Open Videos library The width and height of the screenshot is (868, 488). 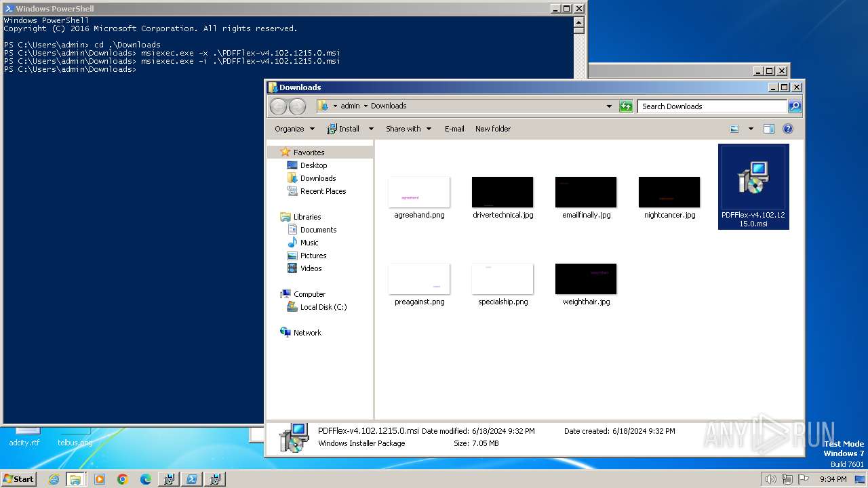click(311, 268)
